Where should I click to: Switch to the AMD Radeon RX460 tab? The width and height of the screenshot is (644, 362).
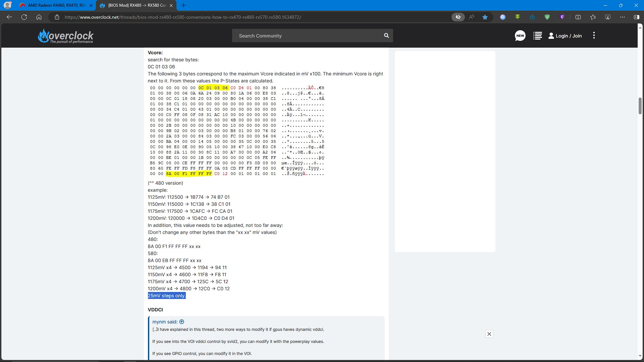tap(55, 5)
